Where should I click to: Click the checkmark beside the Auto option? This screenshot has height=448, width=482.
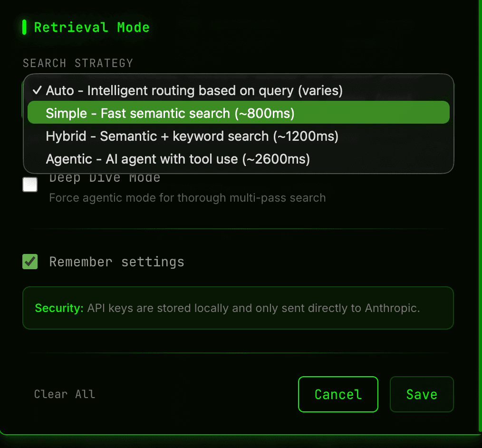[37, 90]
